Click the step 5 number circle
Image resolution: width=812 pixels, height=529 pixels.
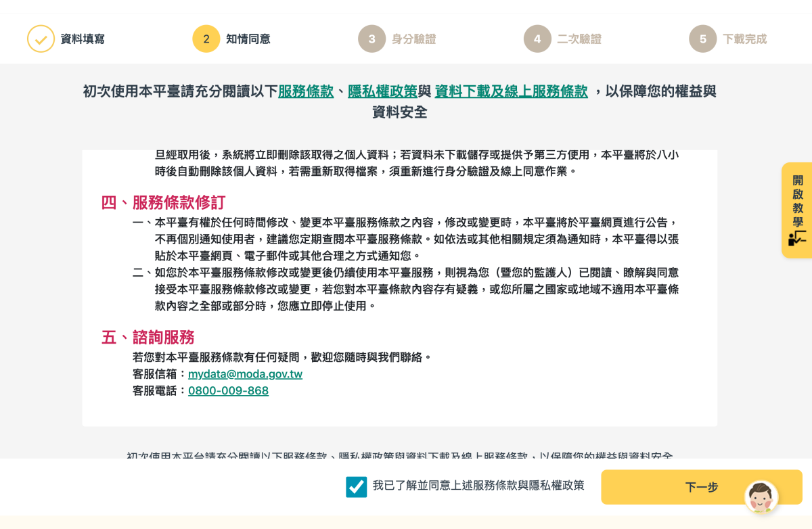(703, 39)
